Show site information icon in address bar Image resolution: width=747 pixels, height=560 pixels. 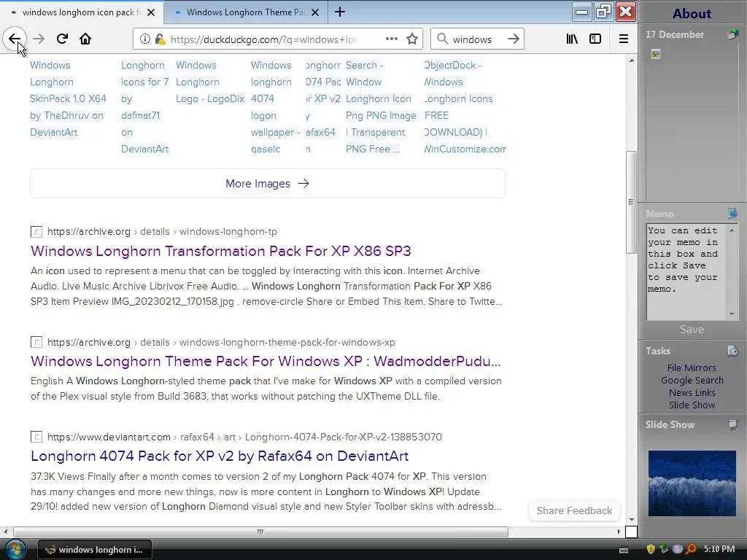(x=145, y=39)
